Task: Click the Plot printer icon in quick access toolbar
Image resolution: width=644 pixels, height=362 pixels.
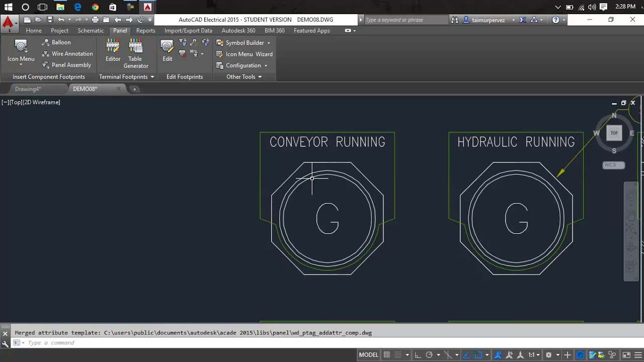Action: pos(95,20)
